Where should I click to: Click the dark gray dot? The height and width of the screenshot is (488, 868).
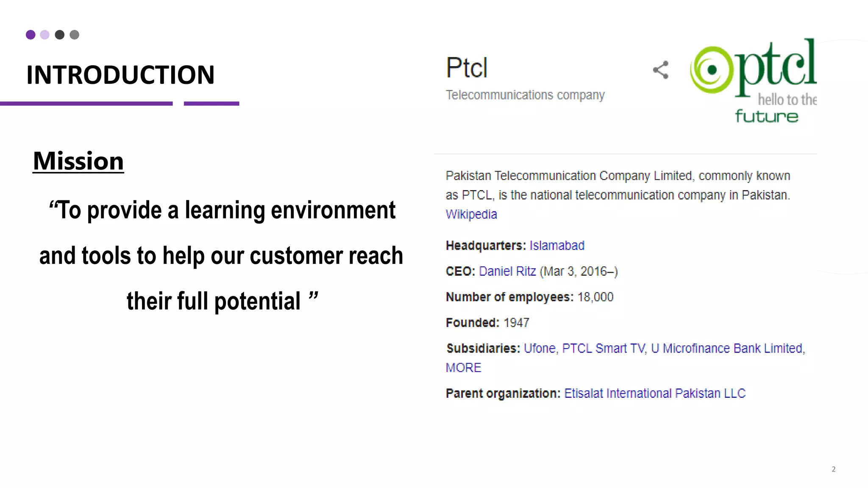(x=60, y=35)
